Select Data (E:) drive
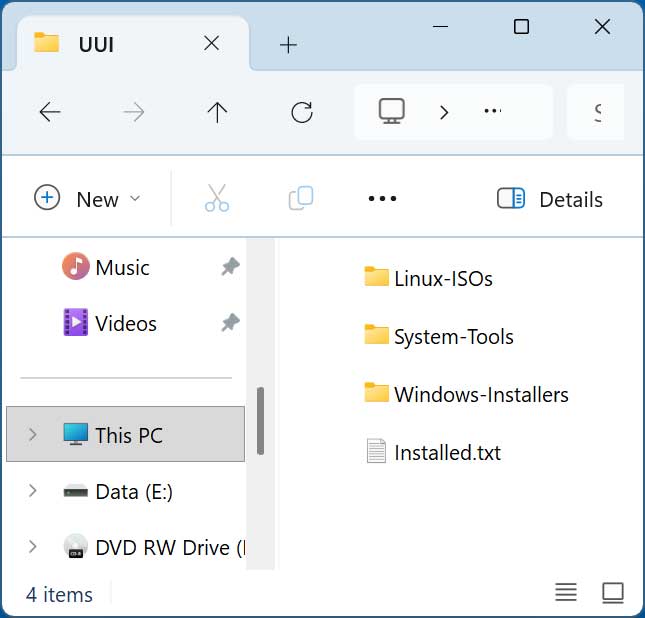 (134, 491)
